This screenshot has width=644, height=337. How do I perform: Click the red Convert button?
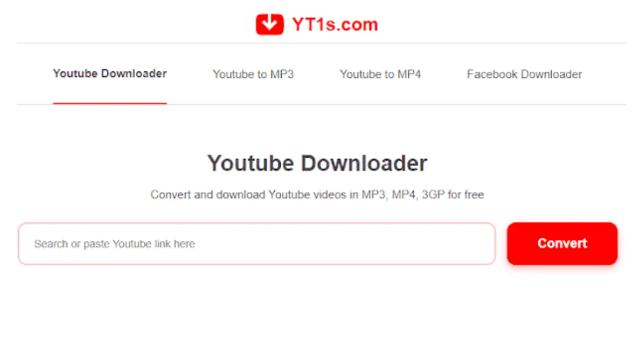pos(562,244)
